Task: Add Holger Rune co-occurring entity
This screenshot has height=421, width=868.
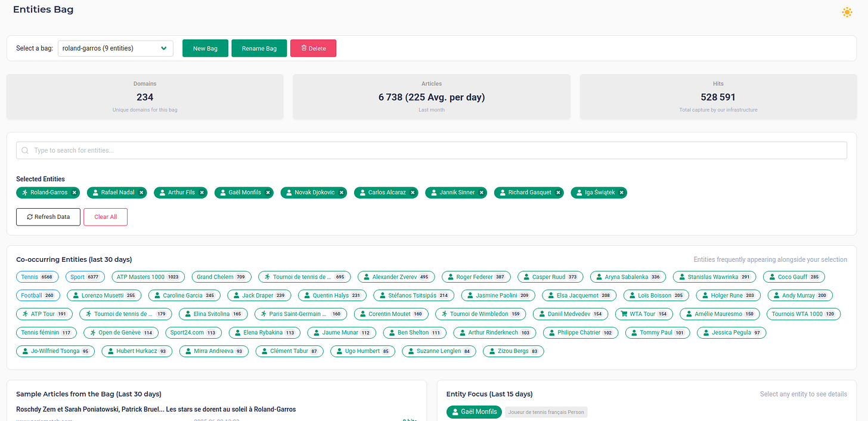Action: (x=728, y=295)
